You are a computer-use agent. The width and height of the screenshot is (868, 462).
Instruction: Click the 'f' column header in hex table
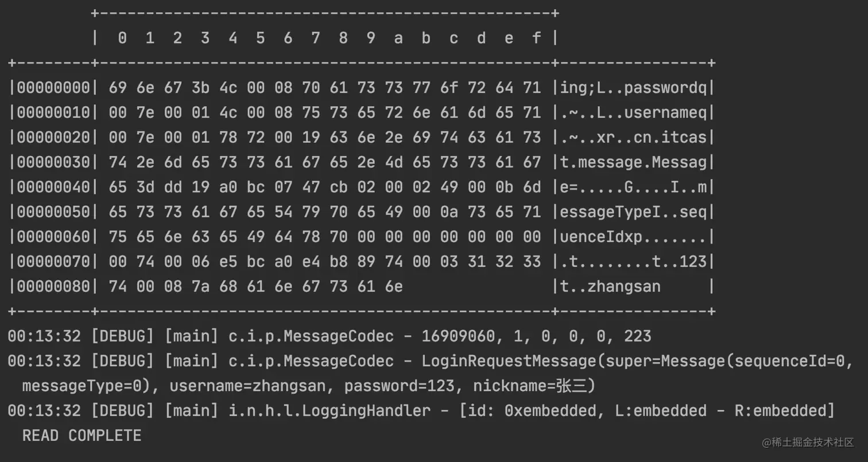[x=536, y=38]
